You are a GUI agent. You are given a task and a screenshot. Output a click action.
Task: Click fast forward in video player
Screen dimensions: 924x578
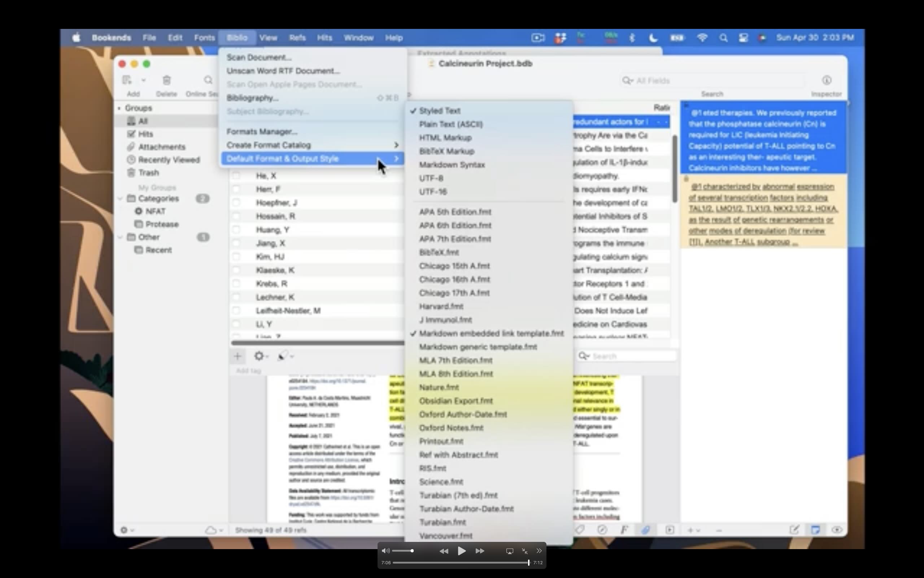[480, 551]
